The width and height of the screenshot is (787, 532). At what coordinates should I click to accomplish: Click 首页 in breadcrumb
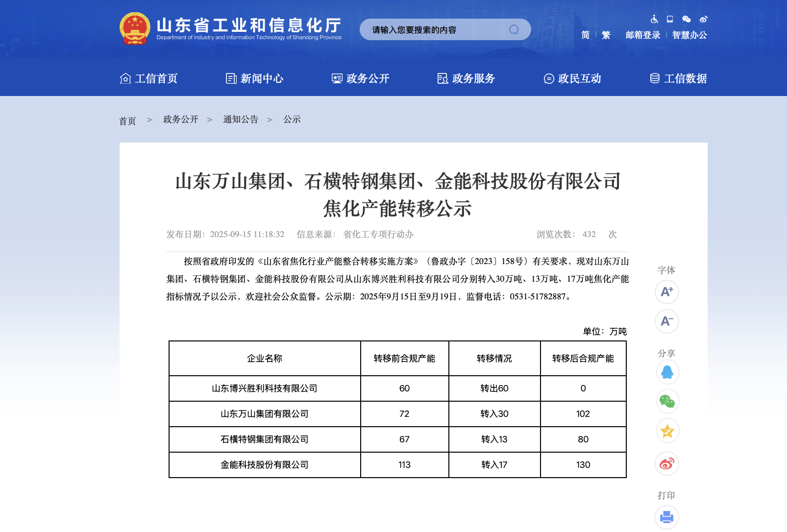(x=127, y=121)
